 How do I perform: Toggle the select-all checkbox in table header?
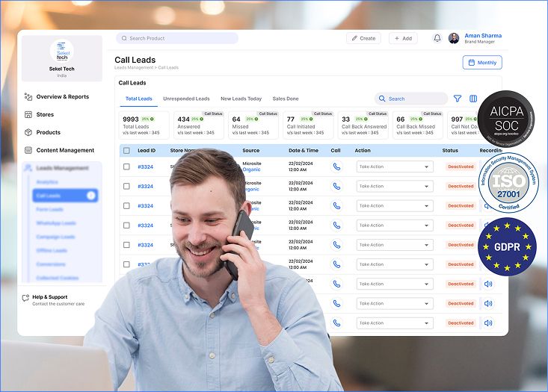coord(126,150)
